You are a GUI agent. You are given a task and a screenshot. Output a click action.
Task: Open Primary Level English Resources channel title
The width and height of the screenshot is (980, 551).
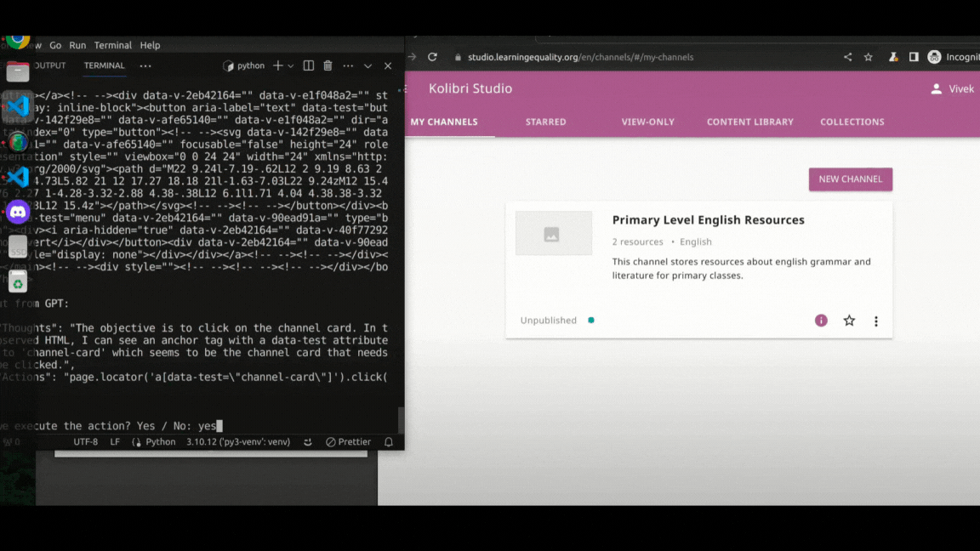click(708, 220)
